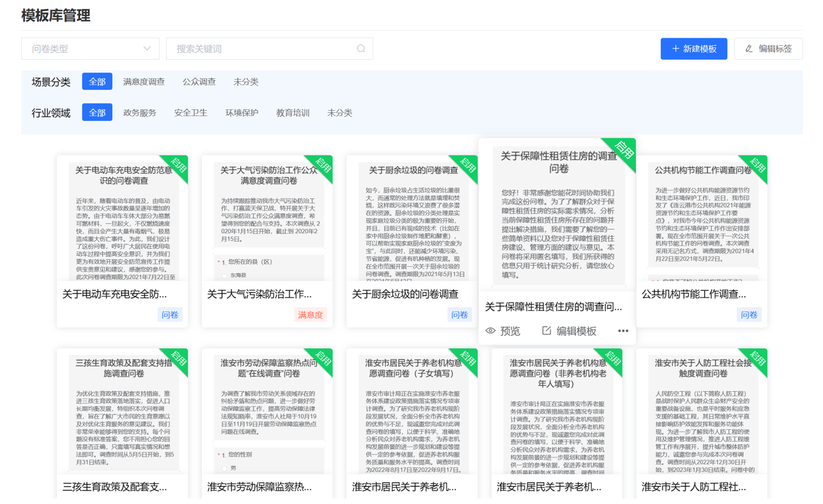Click the more options ellipsis icon
The width and height of the screenshot is (823, 504).
623,331
